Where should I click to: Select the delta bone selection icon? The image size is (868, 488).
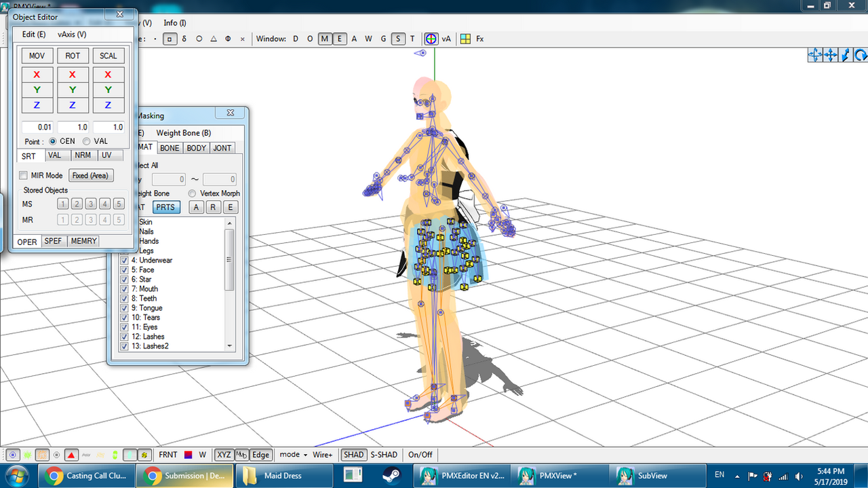[x=184, y=39]
